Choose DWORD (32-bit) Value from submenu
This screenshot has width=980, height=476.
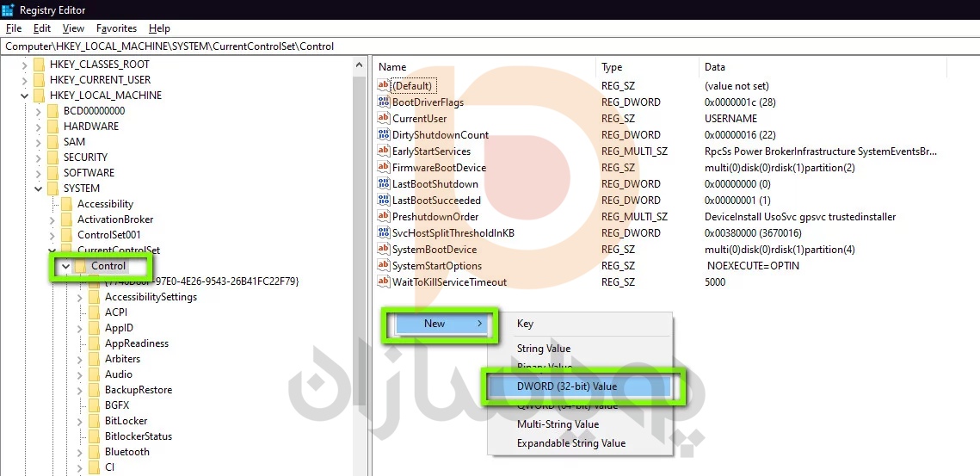pyautogui.click(x=566, y=386)
